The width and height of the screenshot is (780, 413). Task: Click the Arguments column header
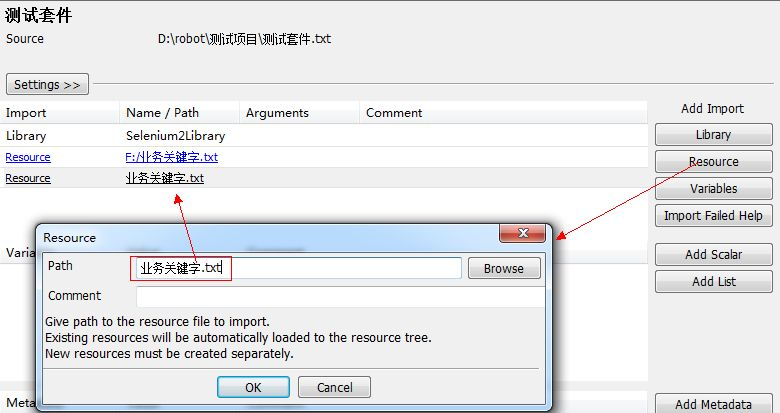click(277, 113)
